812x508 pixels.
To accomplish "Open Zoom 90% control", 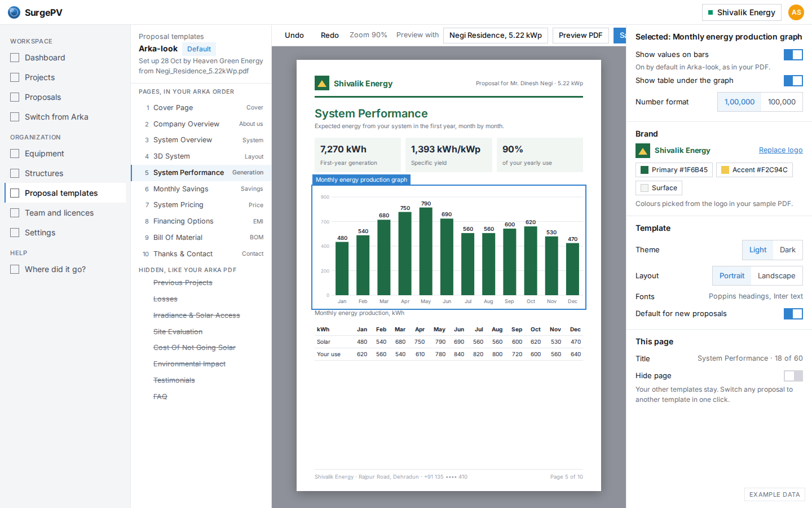I will (x=368, y=35).
